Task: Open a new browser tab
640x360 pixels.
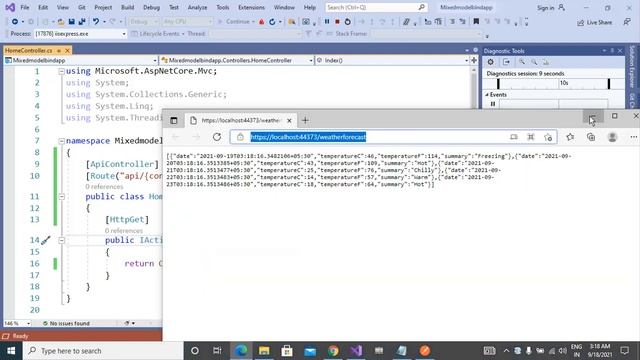Action: point(305,120)
